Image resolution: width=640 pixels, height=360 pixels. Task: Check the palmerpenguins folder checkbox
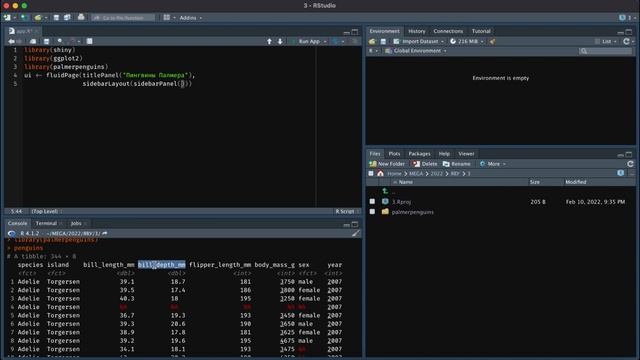(x=372, y=212)
